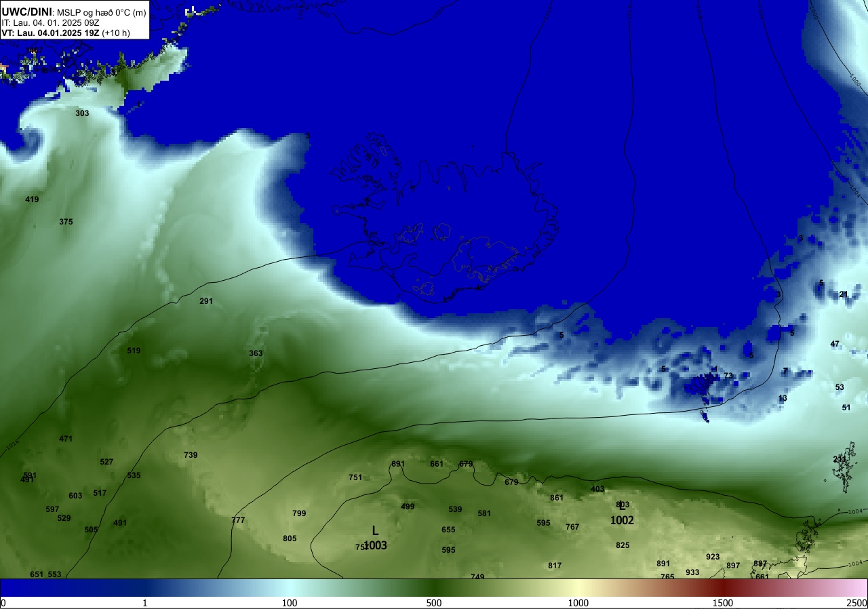Screen dimensions: 868x609
Task: Click the 291 height value
Action: [206, 300]
